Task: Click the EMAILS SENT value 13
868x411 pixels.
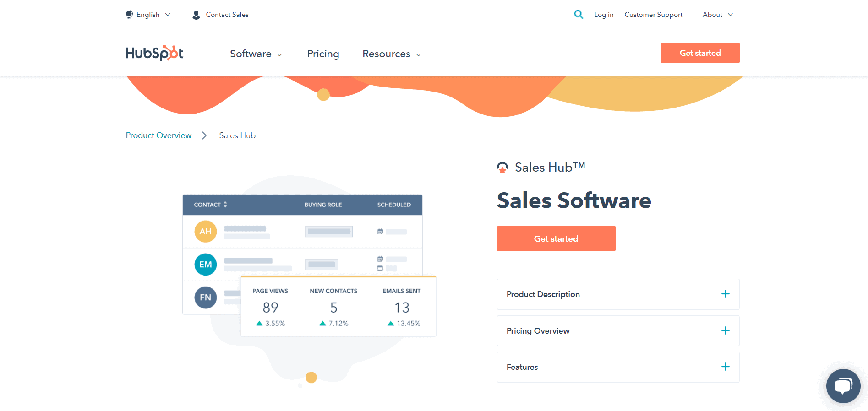Action: point(402,308)
